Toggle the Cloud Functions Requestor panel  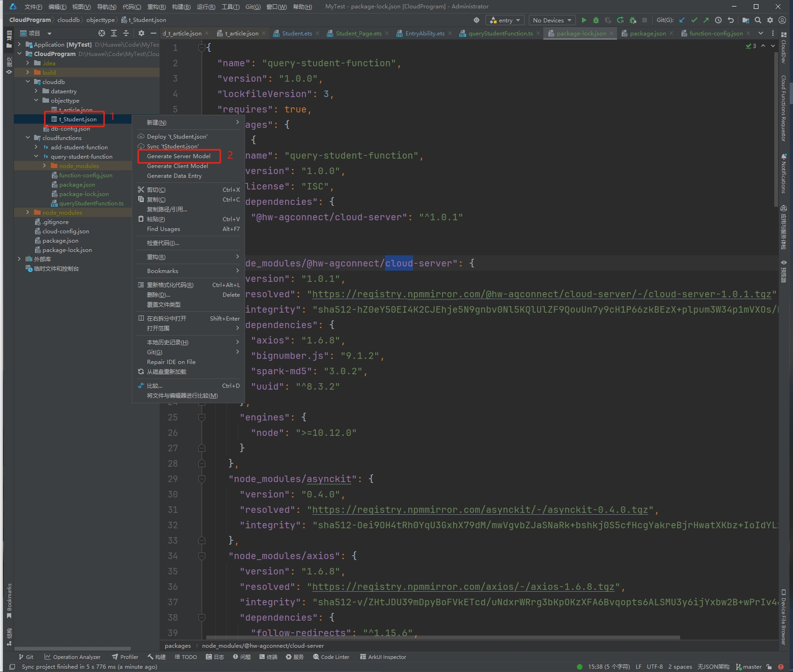[783, 108]
